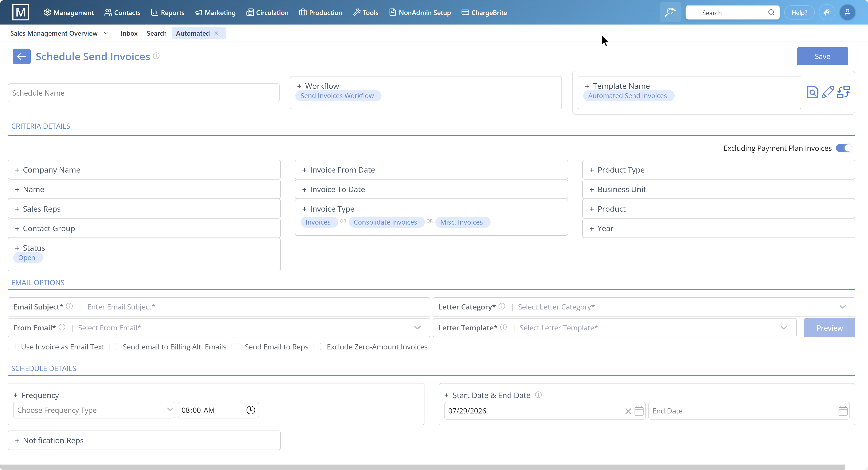The height and width of the screenshot is (470, 868).
Task: Clear the start date value
Action: pyautogui.click(x=628, y=411)
